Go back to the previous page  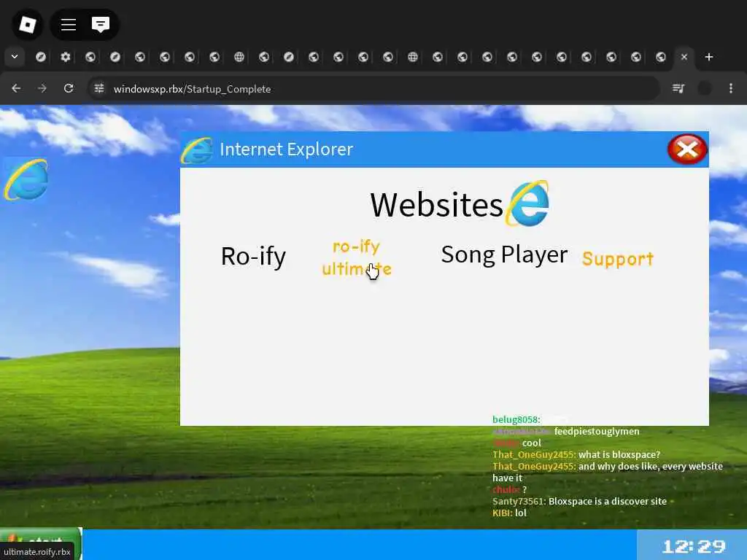point(16,88)
